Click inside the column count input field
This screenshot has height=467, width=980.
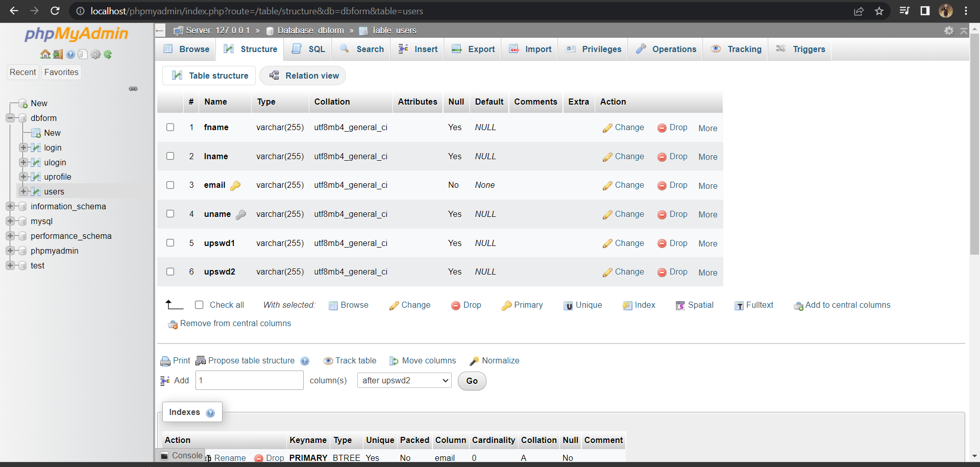[x=249, y=380]
